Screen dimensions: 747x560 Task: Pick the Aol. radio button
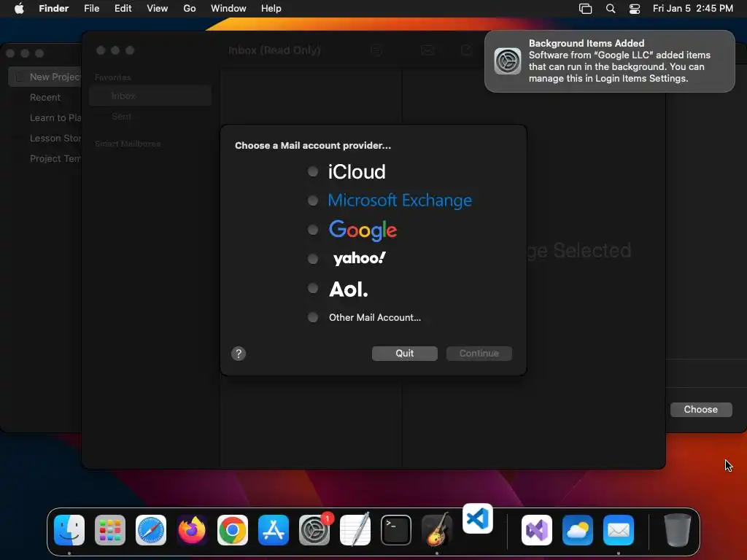[312, 288]
